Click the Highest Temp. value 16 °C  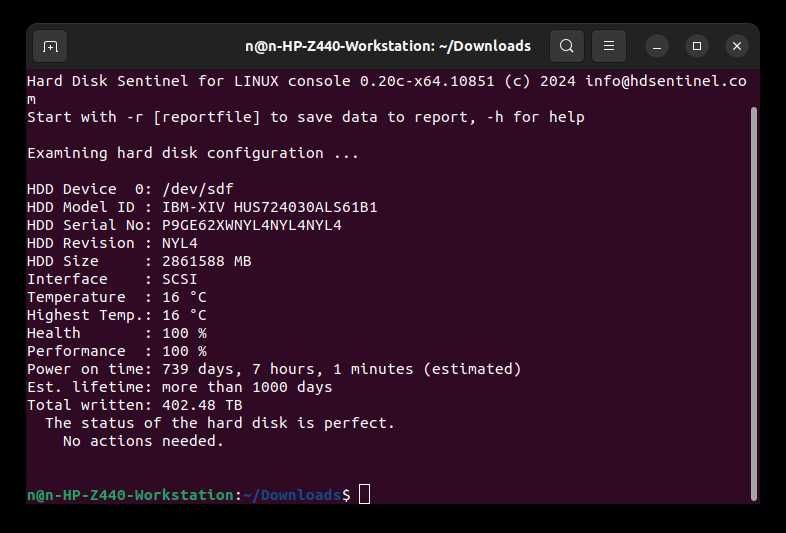click(x=184, y=315)
